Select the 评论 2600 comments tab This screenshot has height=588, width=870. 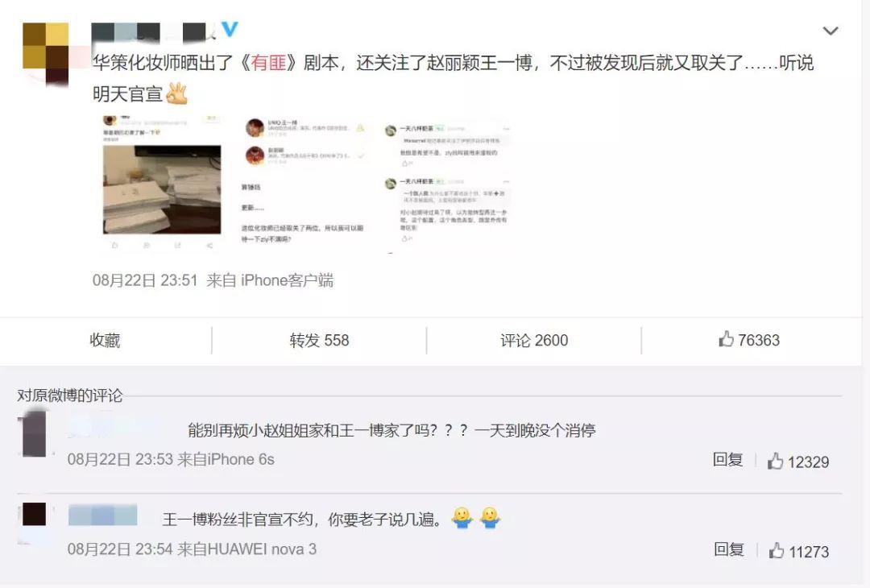click(x=534, y=340)
